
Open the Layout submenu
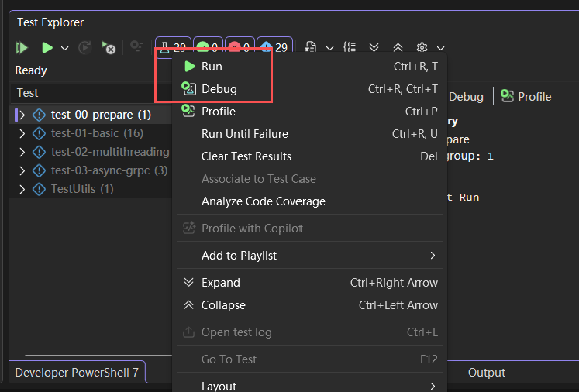309,386
